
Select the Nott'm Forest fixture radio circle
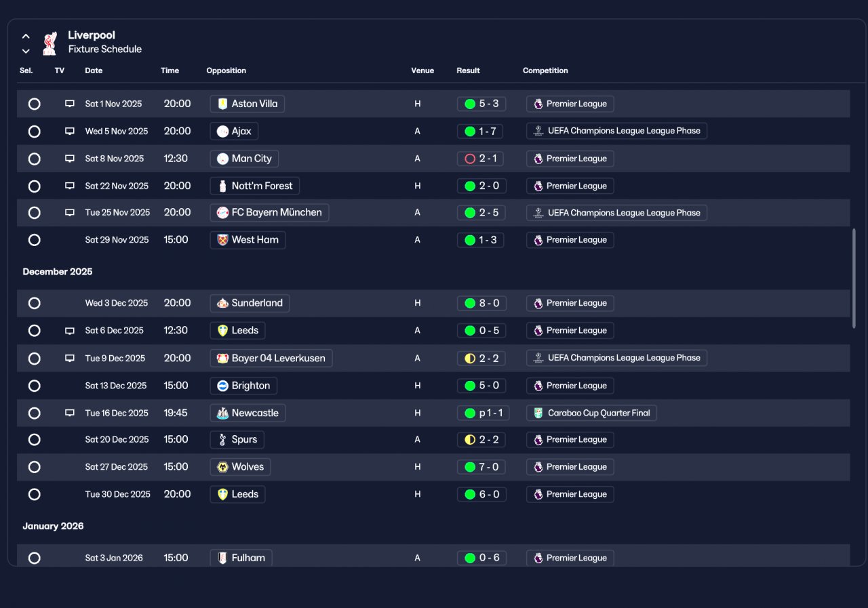click(x=35, y=186)
